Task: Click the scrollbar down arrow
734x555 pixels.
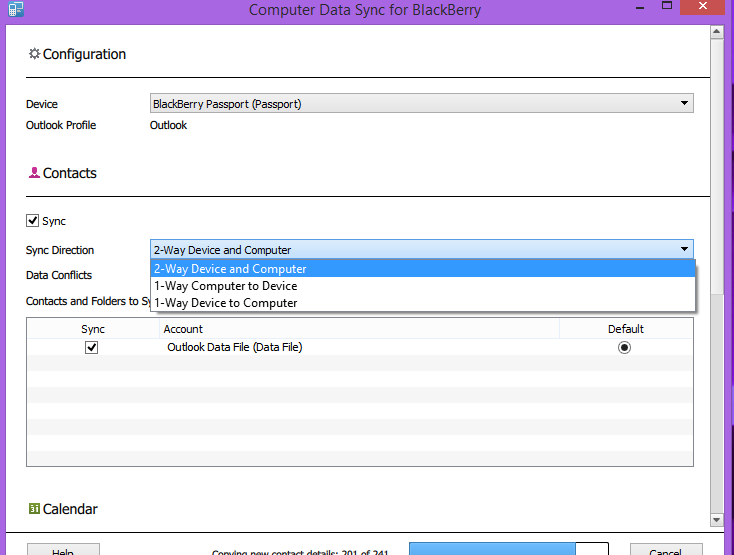Action: [717, 519]
